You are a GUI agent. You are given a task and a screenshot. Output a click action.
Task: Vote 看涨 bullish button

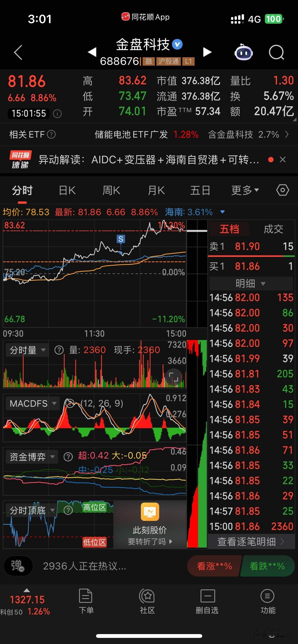tap(214, 566)
